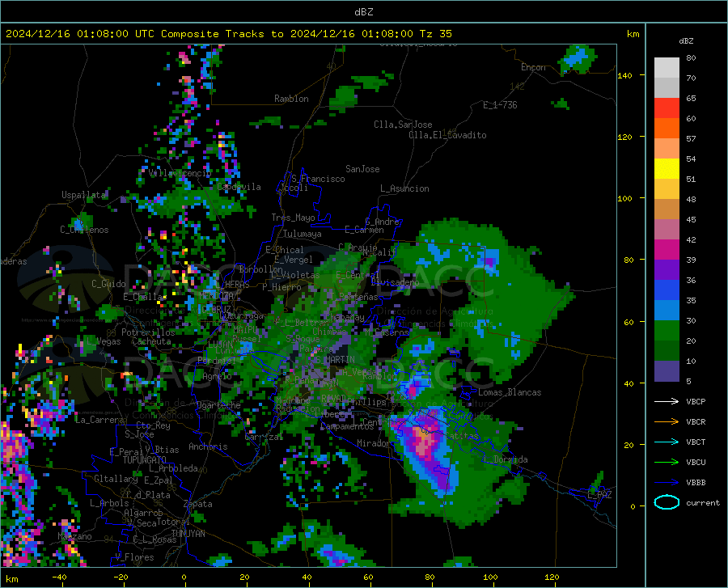Click the Campamentos map label
The height and width of the screenshot is (588, 728).
pos(347,426)
